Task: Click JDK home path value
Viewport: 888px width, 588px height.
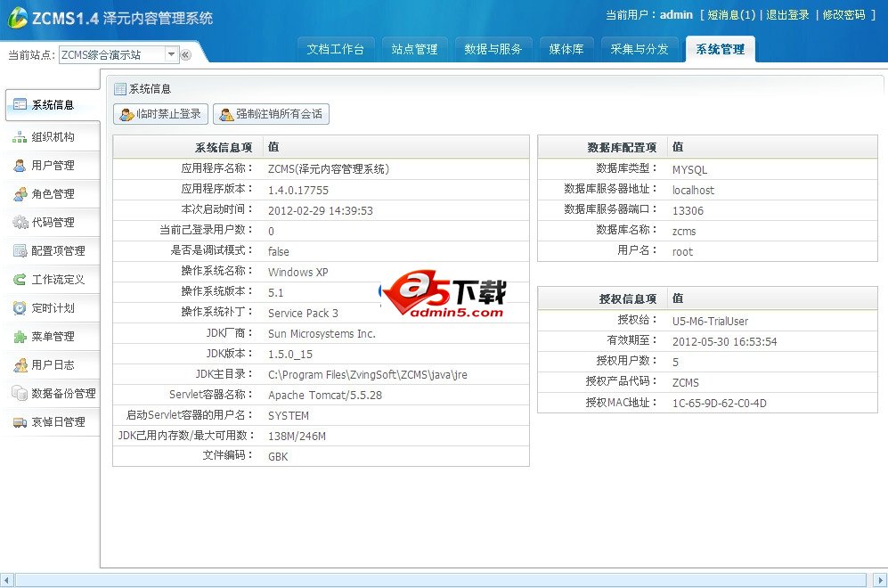Action: point(368,374)
